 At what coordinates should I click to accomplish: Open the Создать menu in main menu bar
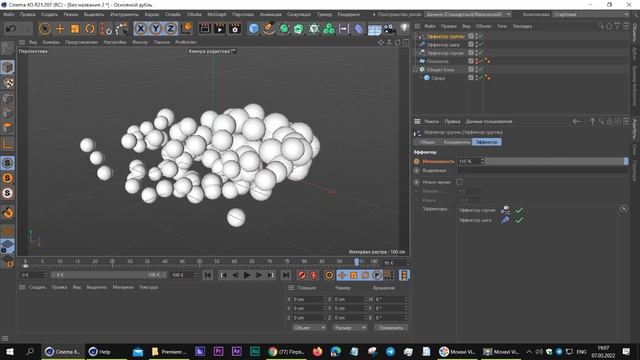tap(49, 14)
